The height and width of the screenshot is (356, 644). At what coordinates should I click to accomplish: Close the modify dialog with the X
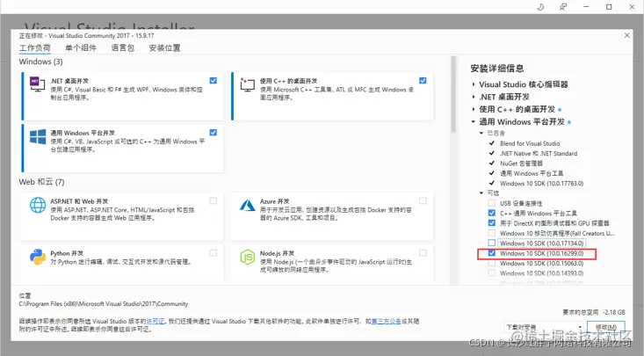(626, 35)
